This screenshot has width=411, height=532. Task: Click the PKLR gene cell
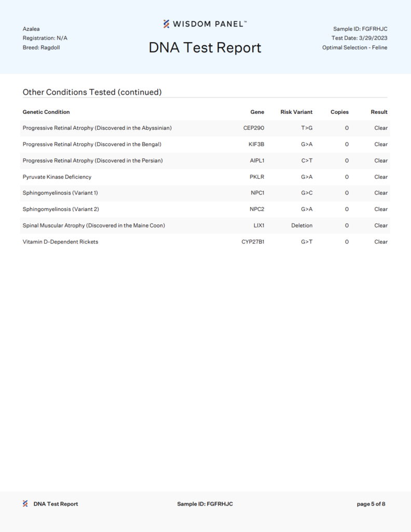coord(257,177)
